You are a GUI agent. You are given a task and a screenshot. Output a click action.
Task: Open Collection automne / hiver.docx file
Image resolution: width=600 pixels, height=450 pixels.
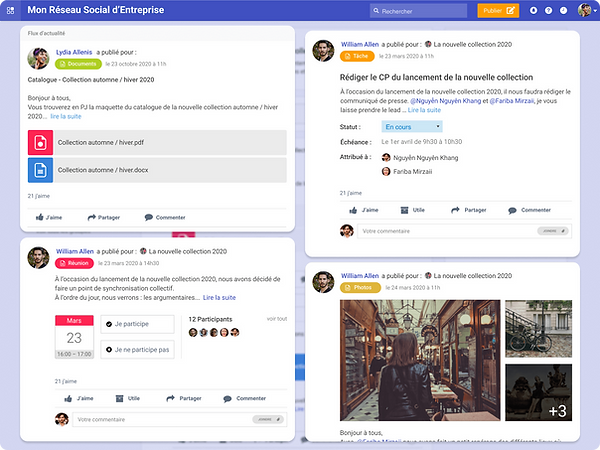[157, 170]
